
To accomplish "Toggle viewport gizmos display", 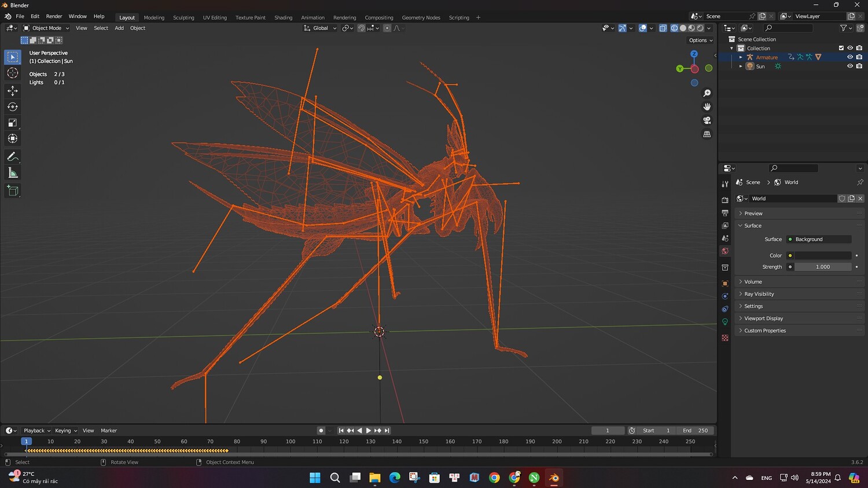I will pyautogui.click(x=622, y=28).
